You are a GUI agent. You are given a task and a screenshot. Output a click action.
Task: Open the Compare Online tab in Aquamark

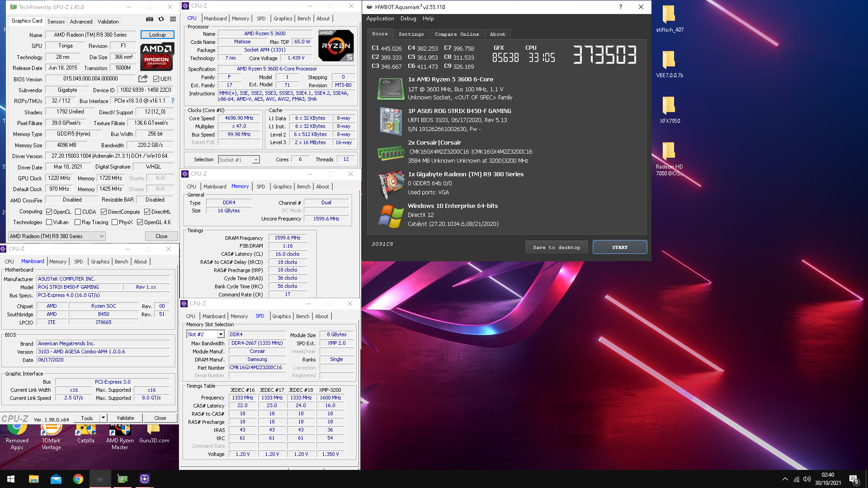tap(457, 34)
